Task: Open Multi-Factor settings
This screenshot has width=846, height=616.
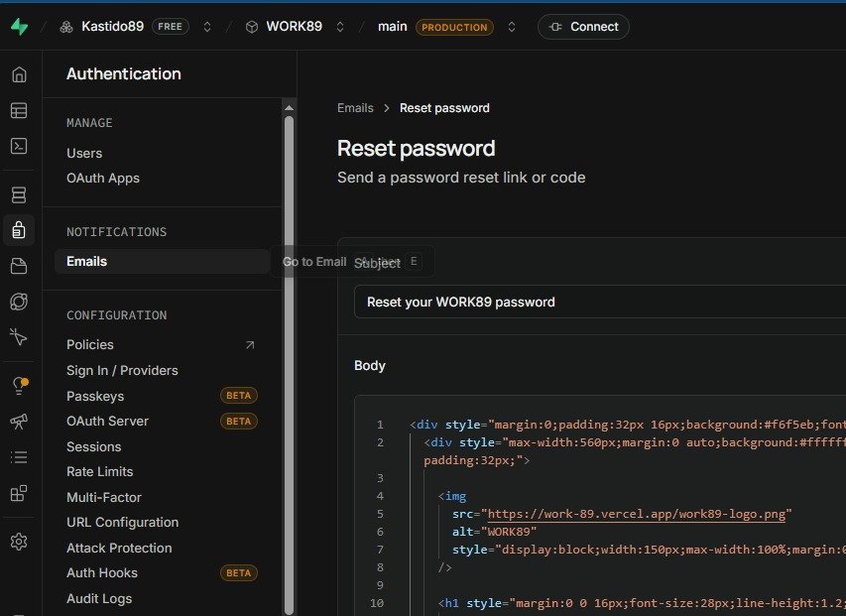Action: tap(104, 497)
